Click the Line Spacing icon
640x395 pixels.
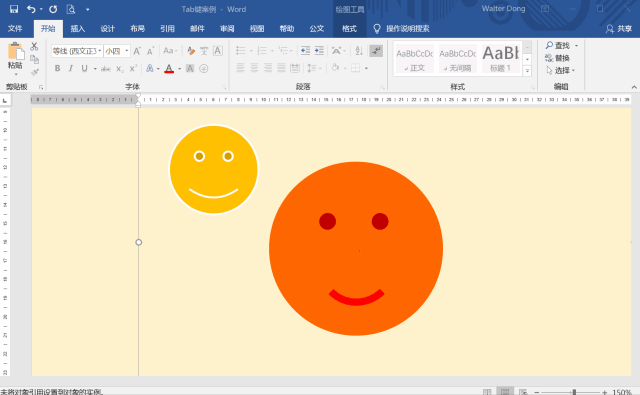[312, 68]
